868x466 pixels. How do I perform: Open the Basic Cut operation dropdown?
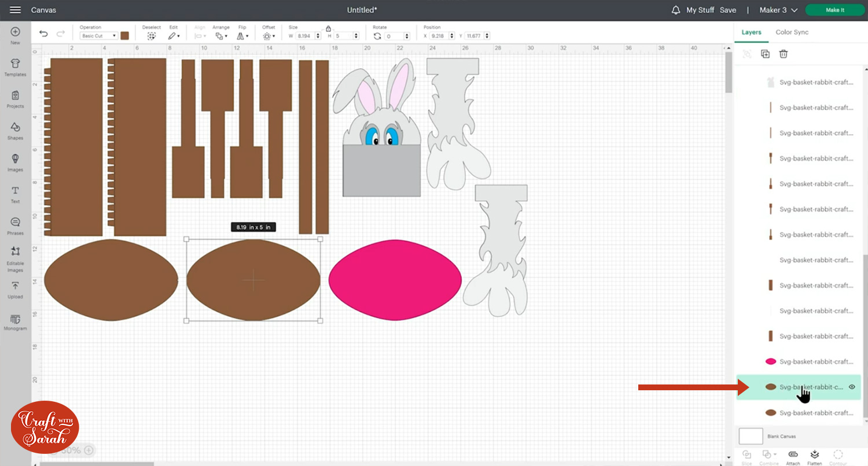(x=99, y=36)
